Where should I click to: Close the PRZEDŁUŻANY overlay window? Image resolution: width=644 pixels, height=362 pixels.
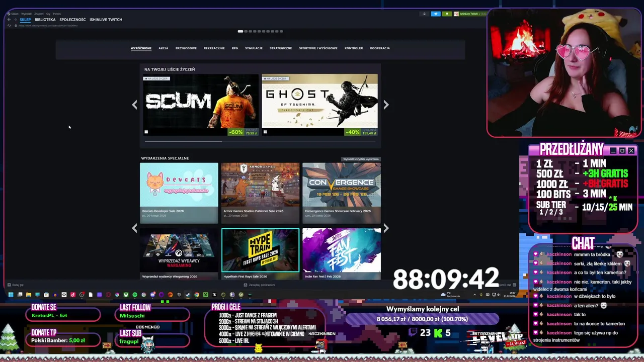pos(631,151)
